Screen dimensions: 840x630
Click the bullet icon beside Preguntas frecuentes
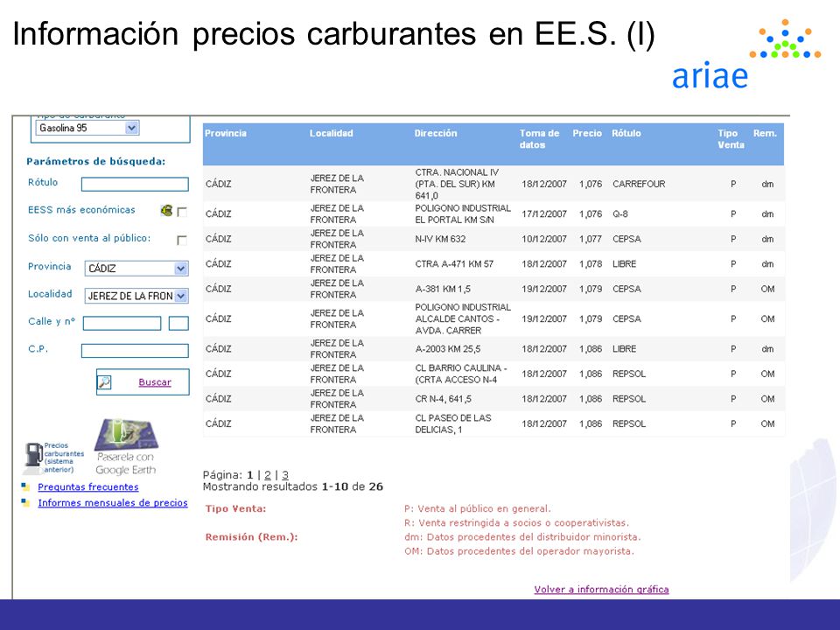[x=25, y=487]
